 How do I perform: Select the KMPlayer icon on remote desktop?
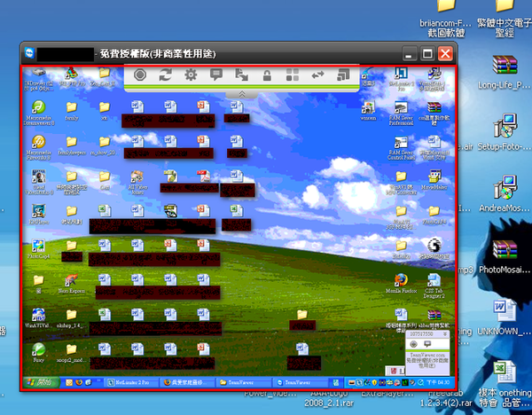[39, 214]
